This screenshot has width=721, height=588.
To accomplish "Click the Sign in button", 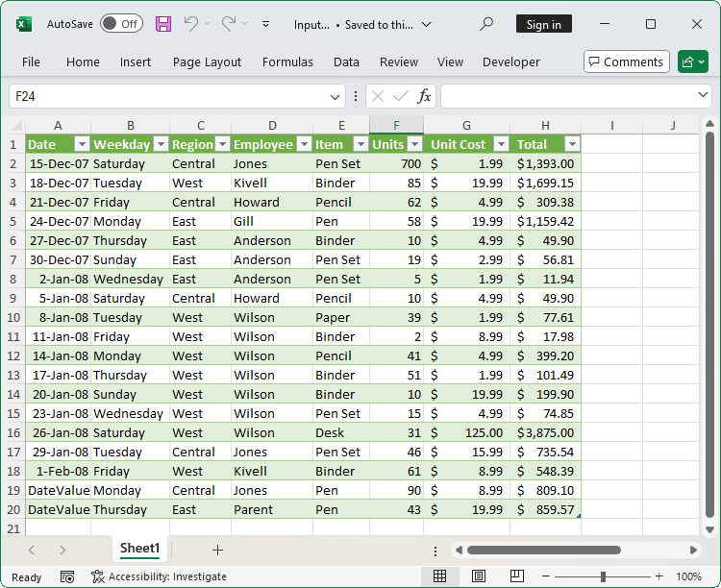I will click(x=543, y=24).
